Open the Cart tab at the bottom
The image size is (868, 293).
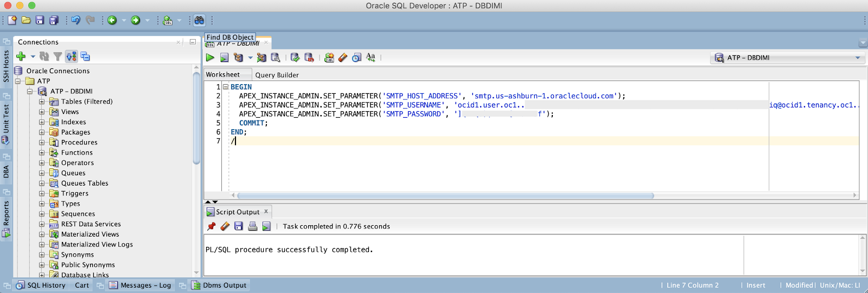pos(82,285)
